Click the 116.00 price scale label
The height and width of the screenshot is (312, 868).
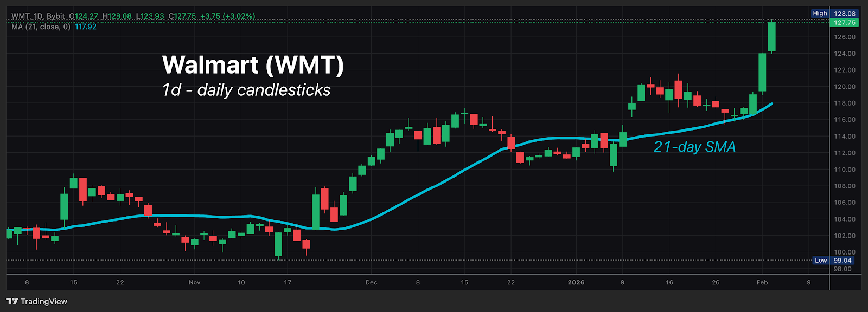pyautogui.click(x=845, y=120)
